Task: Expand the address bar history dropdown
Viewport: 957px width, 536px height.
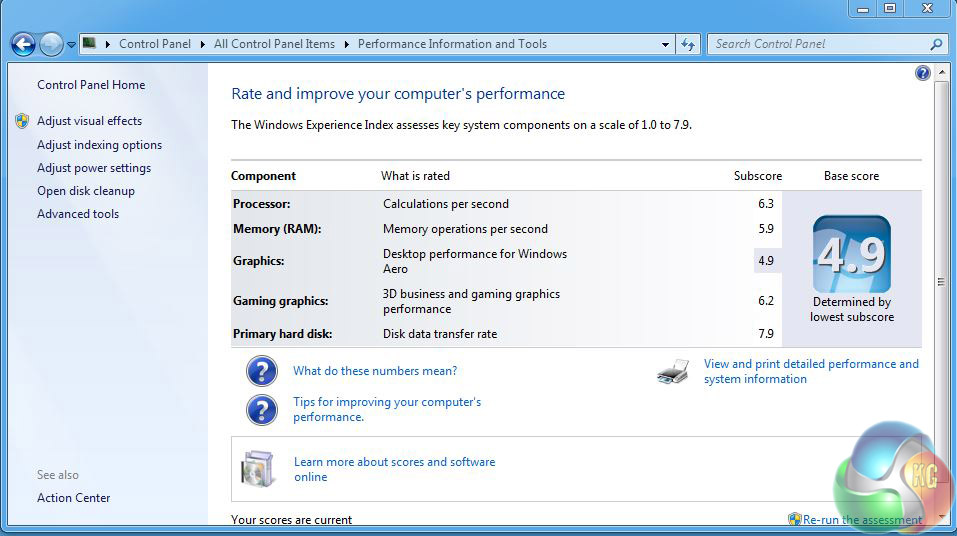Action: (666, 44)
